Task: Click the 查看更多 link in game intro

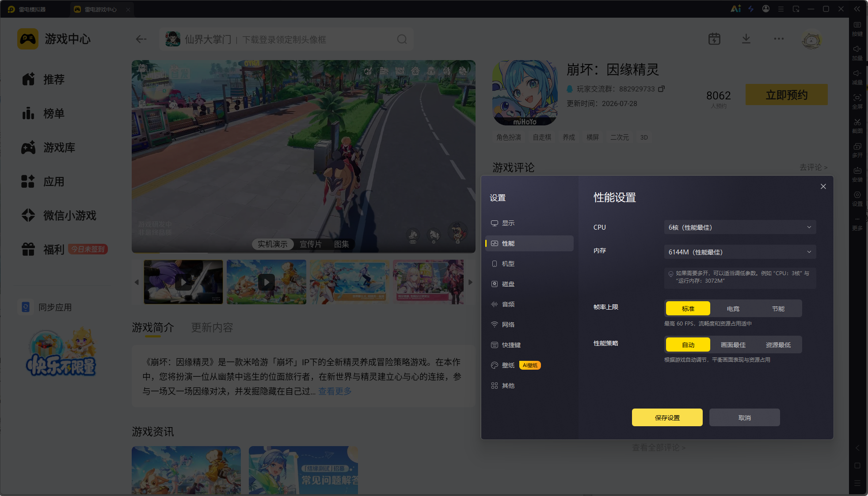Action: pyautogui.click(x=335, y=391)
